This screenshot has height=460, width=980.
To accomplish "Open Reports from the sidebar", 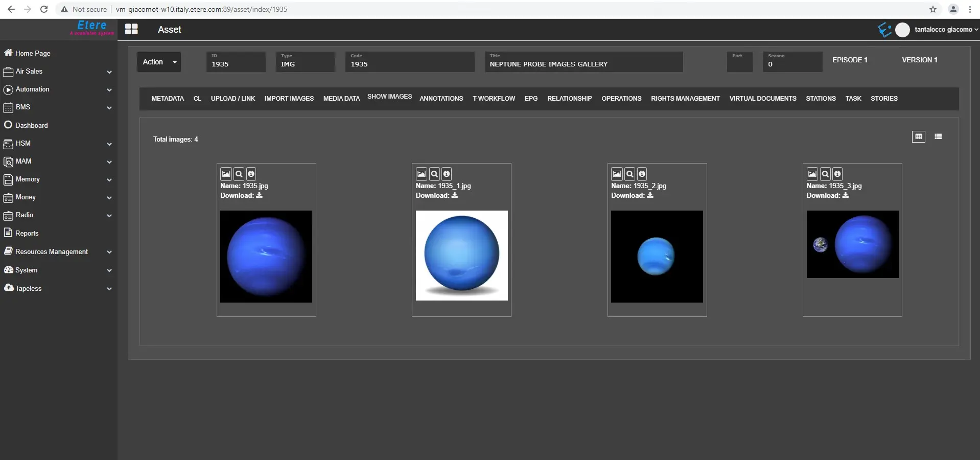I will pyautogui.click(x=27, y=233).
